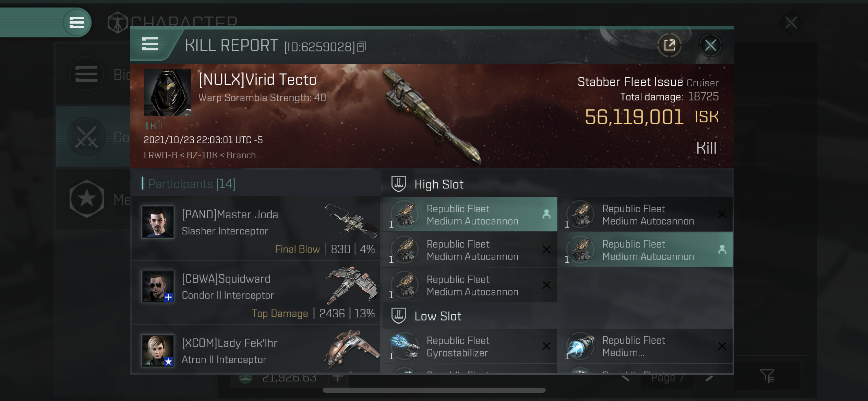
Task: Select the Republic Fleet Gyrostabilizer module
Action: point(470,347)
